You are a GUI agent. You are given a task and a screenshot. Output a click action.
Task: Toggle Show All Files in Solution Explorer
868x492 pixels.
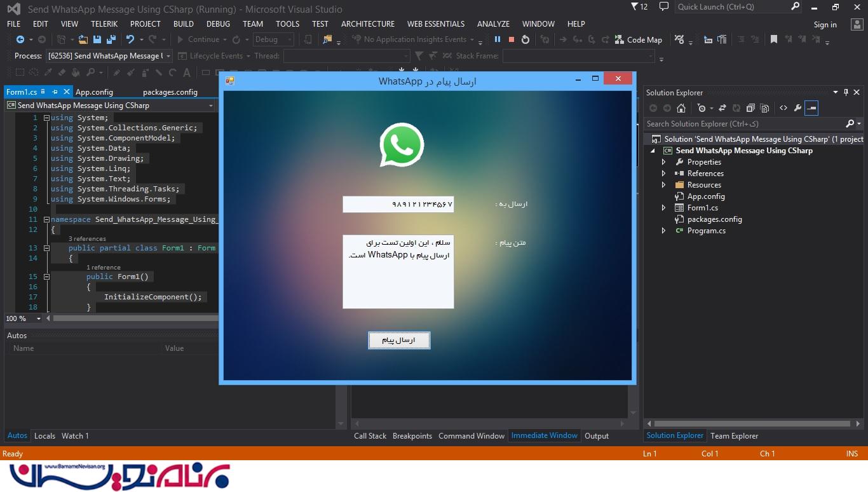(x=764, y=108)
